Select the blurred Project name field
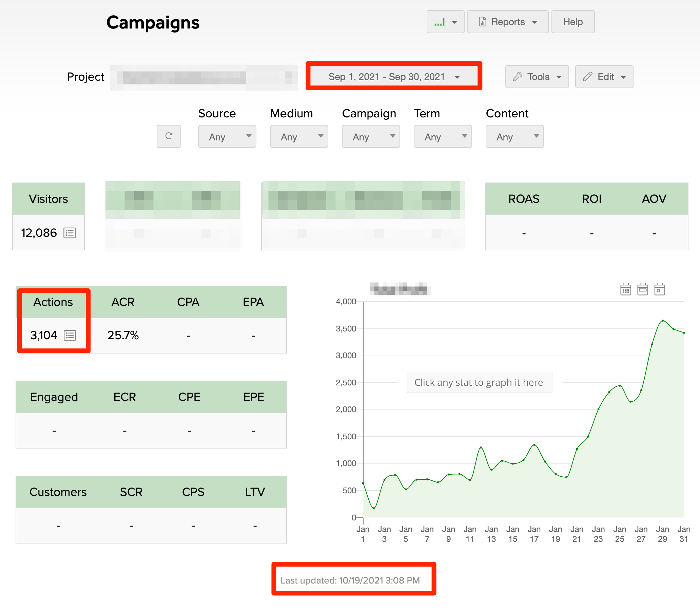This screenshot has height=610, width=700. click(x=204, y=77)
